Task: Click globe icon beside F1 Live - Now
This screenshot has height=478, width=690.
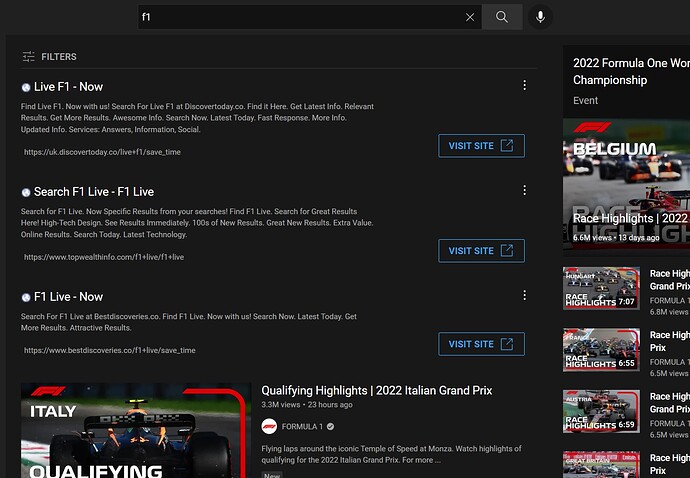Action: 26,298
